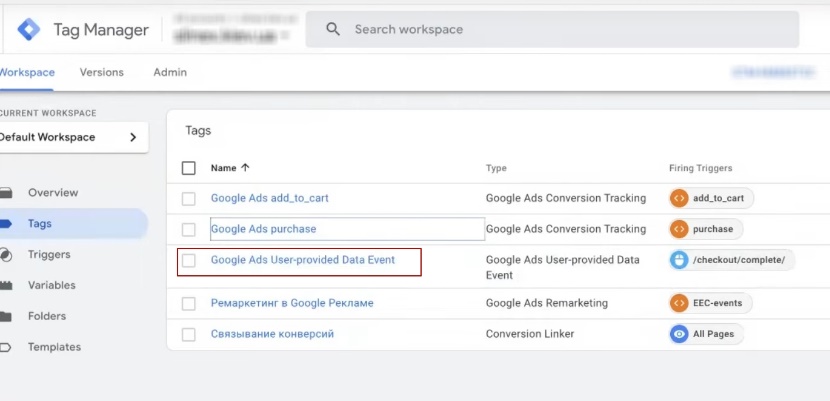Toggle the select-all checkbox in Tags header
Image resolution: width=830 pixels, height=401 pixels.
tap(189, 168)
